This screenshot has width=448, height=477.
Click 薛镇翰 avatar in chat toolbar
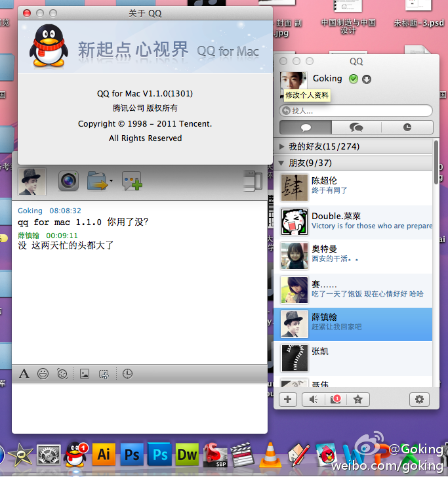coord(32,181)
